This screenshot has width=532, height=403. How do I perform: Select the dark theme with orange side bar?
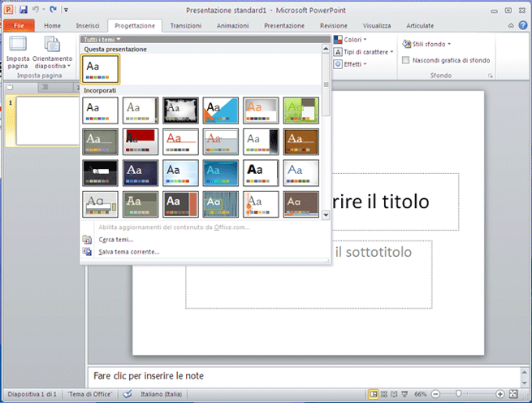pos(180,204)
